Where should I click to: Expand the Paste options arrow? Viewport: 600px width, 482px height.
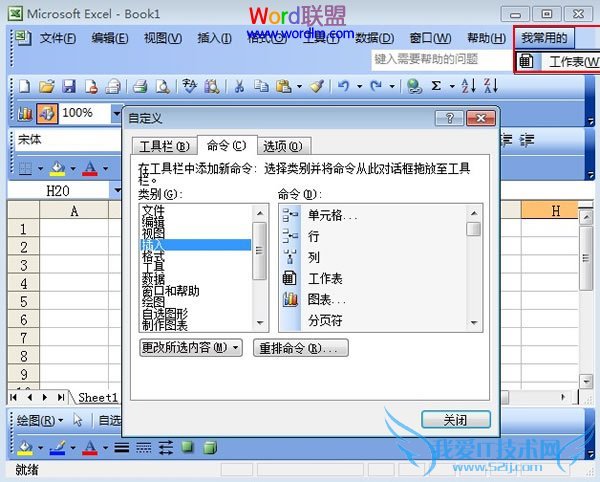coord(299,86)
